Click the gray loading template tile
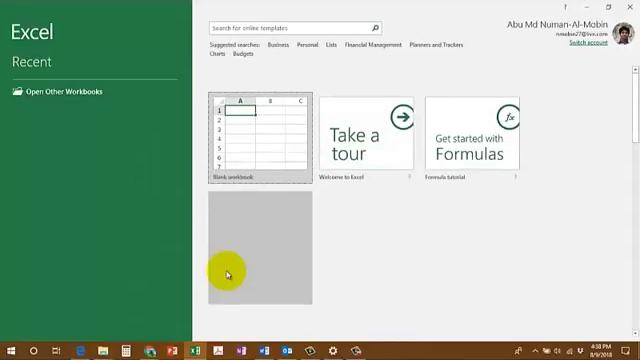This screenshot has height=360, width=640. pyautogui.click(x=260, y=248)
